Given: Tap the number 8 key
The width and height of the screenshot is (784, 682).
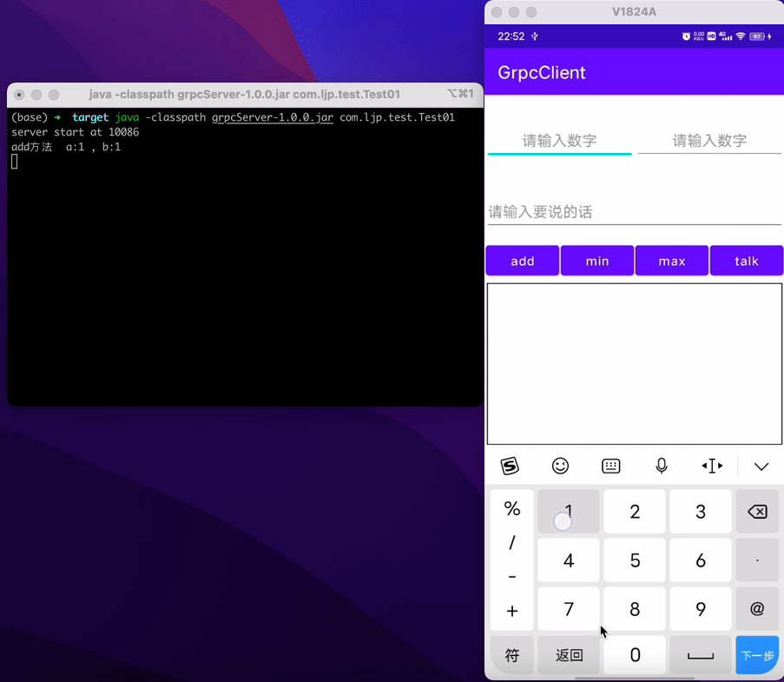Looking at the screenshot, I should [635, 609].
